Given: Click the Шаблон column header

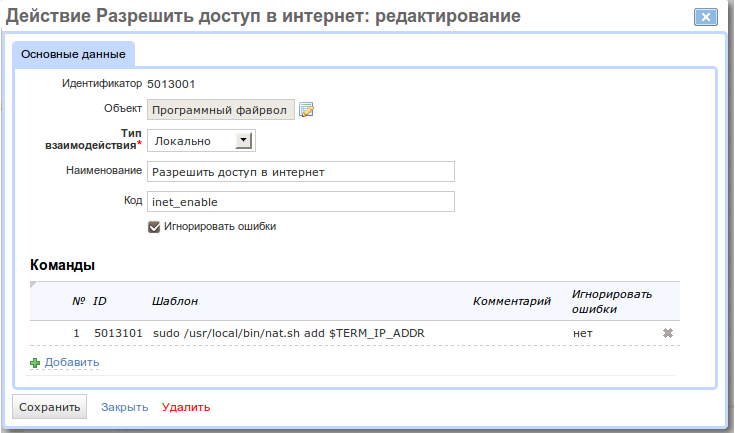Looking at the screenshot, I should pos(175,301).
